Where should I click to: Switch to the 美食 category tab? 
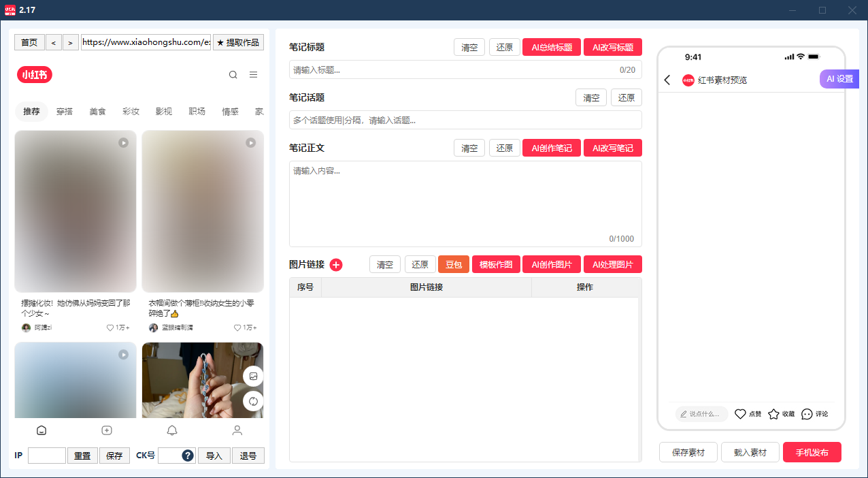tap(97, 111)
